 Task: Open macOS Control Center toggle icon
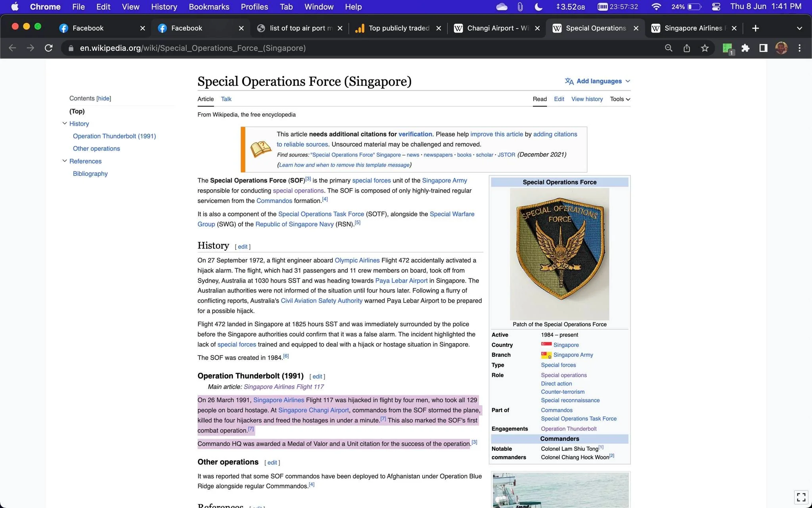[716, 7]
